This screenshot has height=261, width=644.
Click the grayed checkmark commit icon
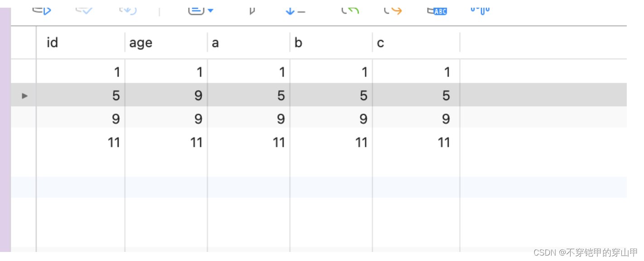pos(84,9)
